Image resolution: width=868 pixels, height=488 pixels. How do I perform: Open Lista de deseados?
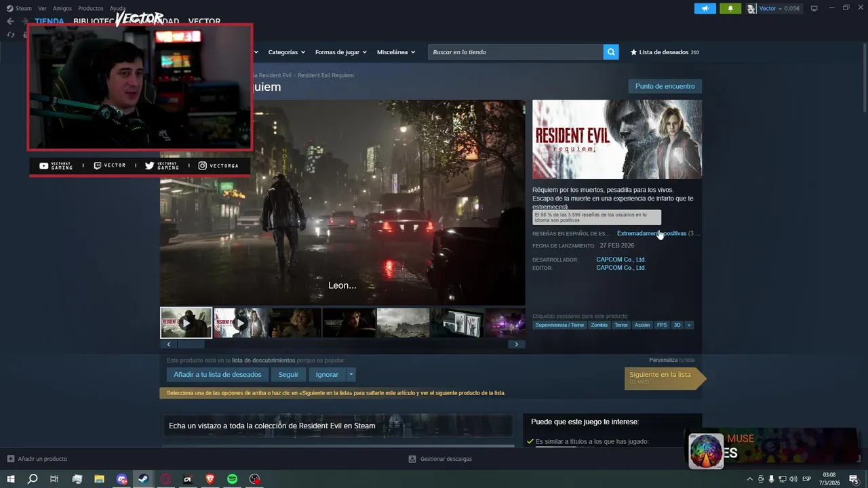(x=664, y=52)
